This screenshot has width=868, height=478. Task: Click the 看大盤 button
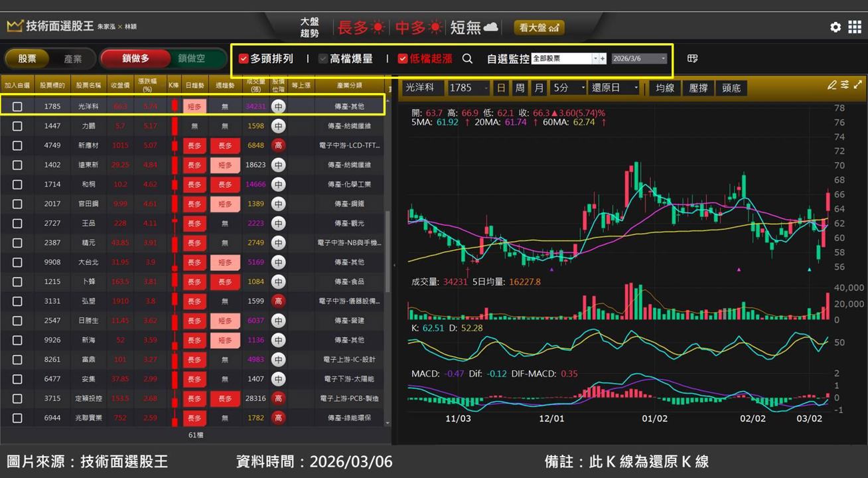tap(539, 27)
